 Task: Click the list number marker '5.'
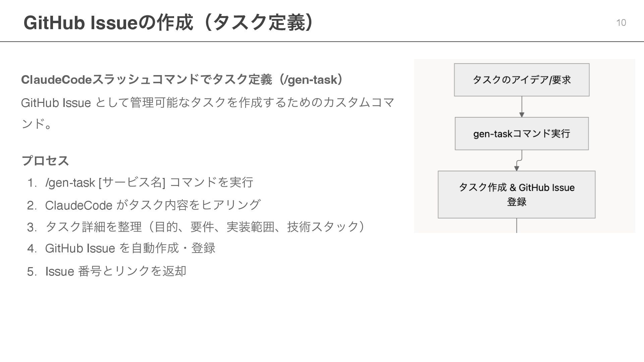(32, 271)
